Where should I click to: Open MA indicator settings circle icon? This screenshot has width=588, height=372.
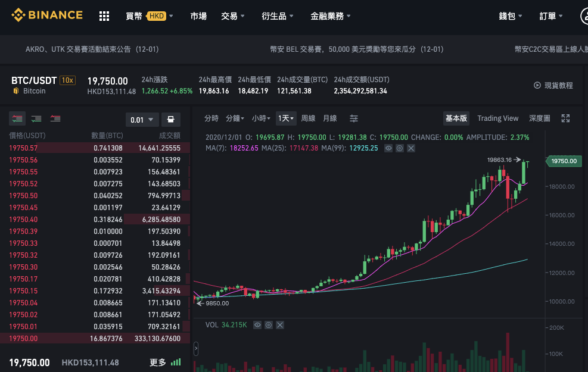(400, 148)
